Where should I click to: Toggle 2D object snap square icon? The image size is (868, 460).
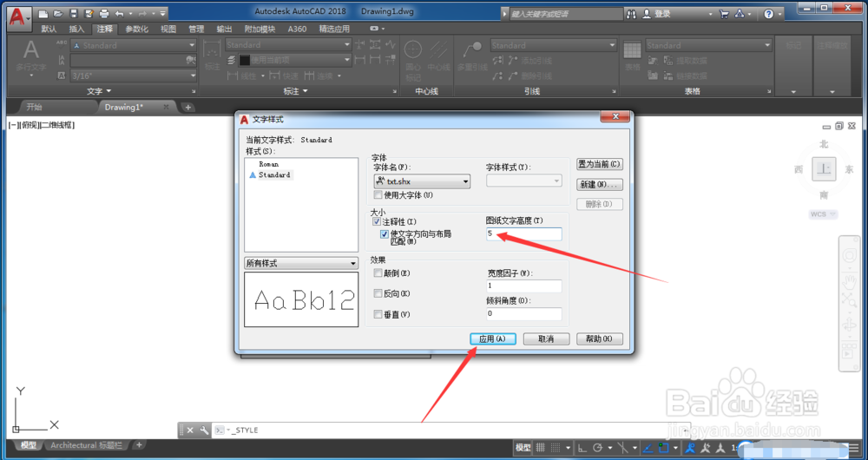(664, 448)
